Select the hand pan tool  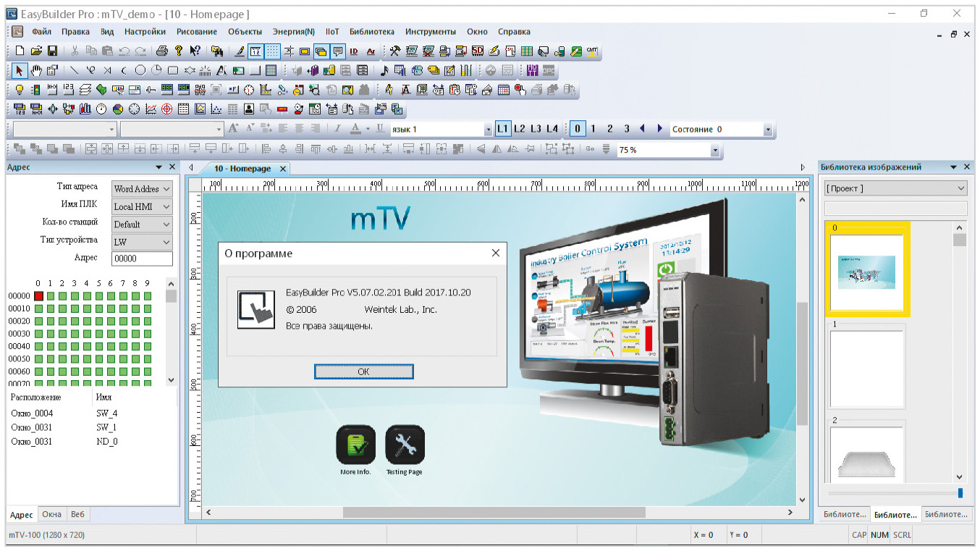pos(36,70)
